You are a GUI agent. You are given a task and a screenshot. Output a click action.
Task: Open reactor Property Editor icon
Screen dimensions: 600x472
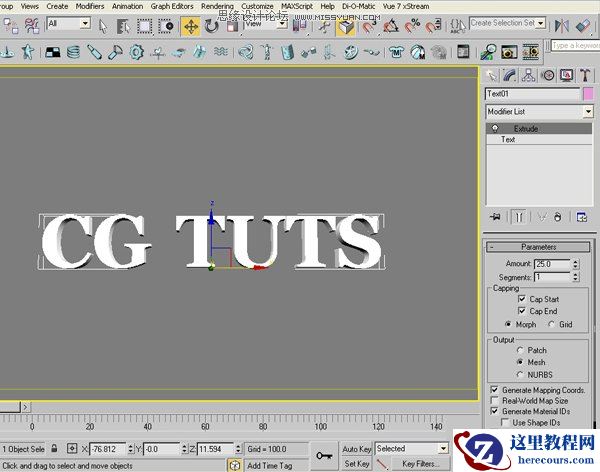[463, 52]
